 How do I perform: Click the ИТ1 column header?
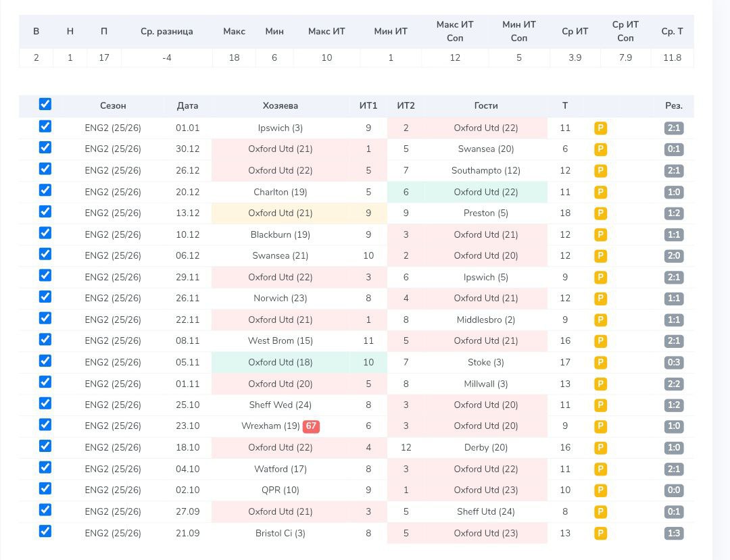(x=368, y=105)
